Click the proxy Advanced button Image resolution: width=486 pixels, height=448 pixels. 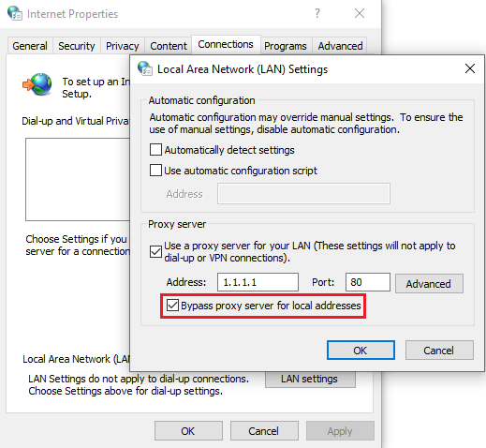[429, 284]
